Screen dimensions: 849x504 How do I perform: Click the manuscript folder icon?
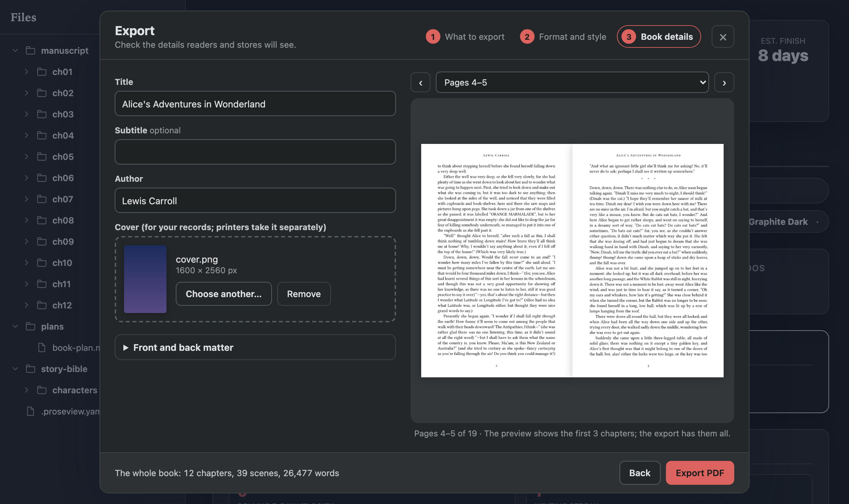point(31,51)
